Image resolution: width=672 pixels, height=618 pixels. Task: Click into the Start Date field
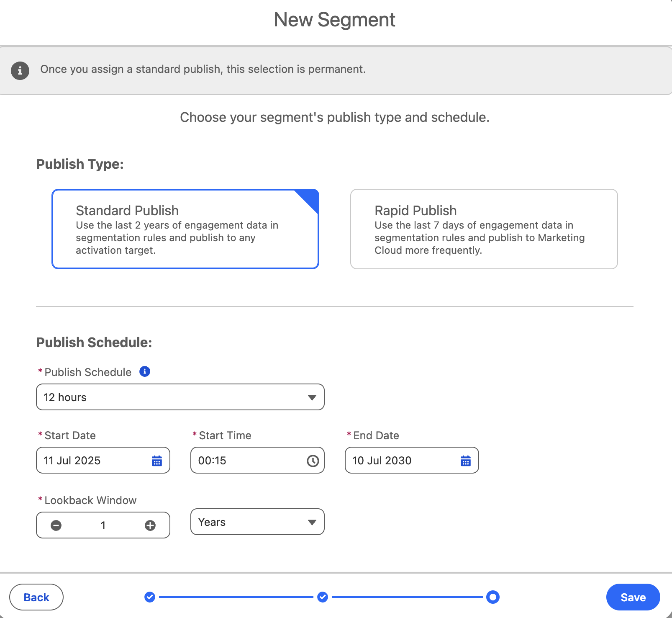[92, 461]
